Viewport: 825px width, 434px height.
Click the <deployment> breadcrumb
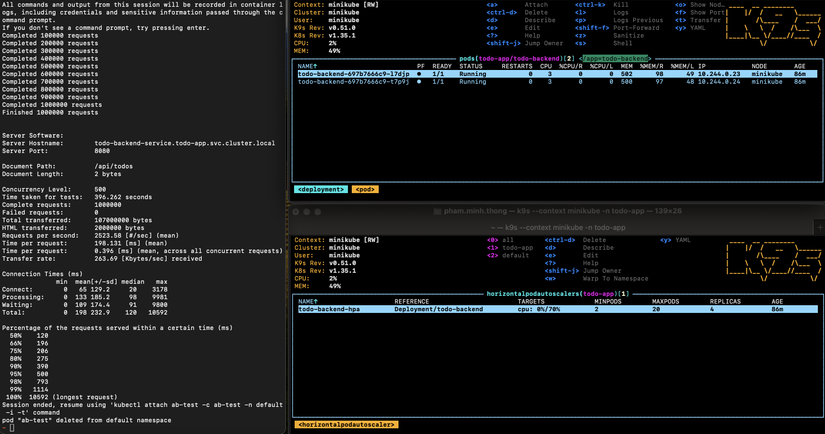pyautogui.click(x=320, y=189)
